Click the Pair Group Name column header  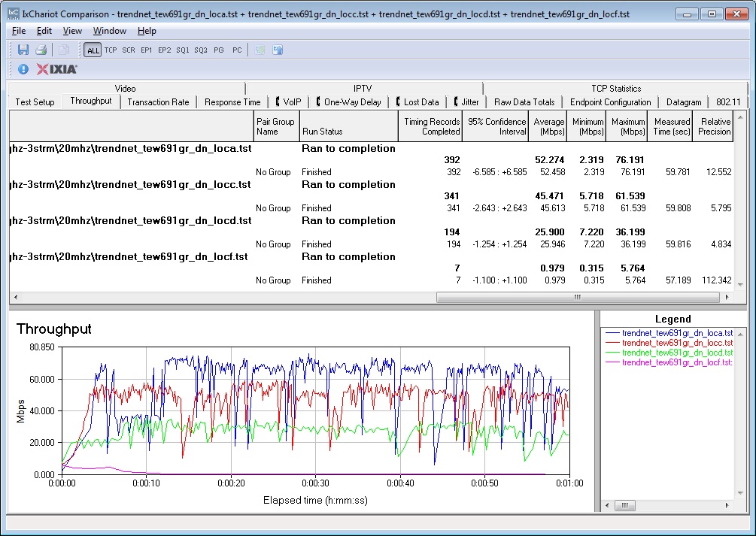tap(276, 126)
